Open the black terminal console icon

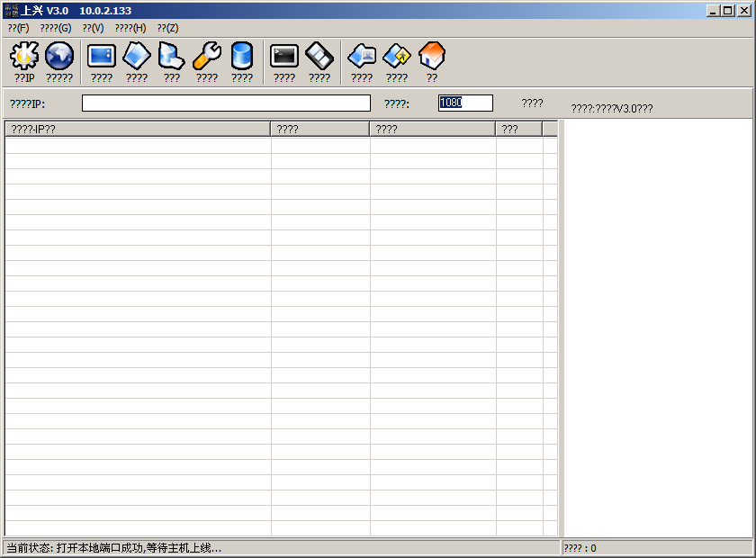284,57
